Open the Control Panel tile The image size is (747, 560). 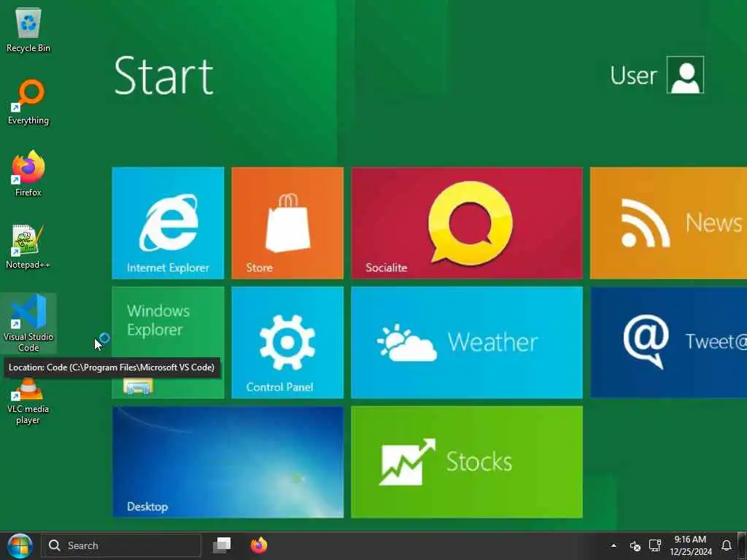pos(287,343)
